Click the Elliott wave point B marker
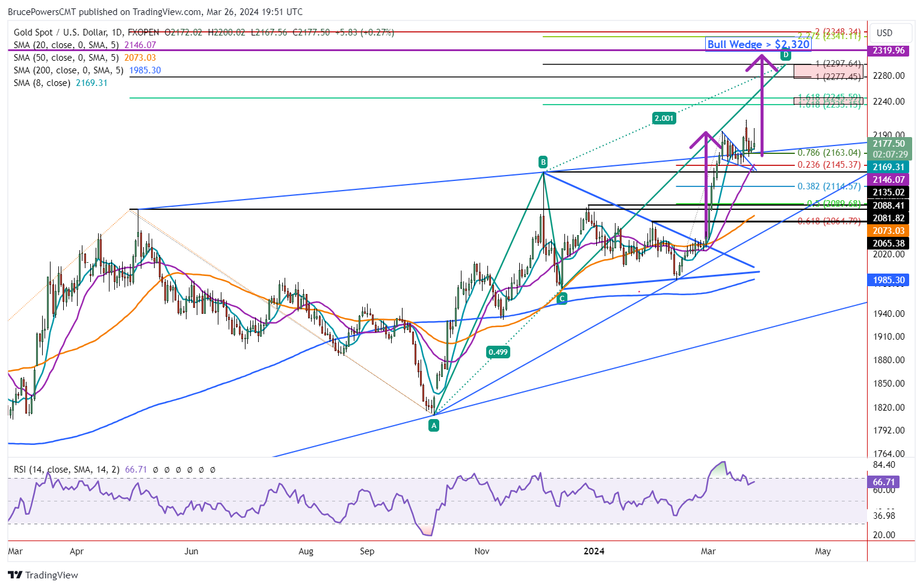Screen dimensions: 923x588 coord(543,162)
